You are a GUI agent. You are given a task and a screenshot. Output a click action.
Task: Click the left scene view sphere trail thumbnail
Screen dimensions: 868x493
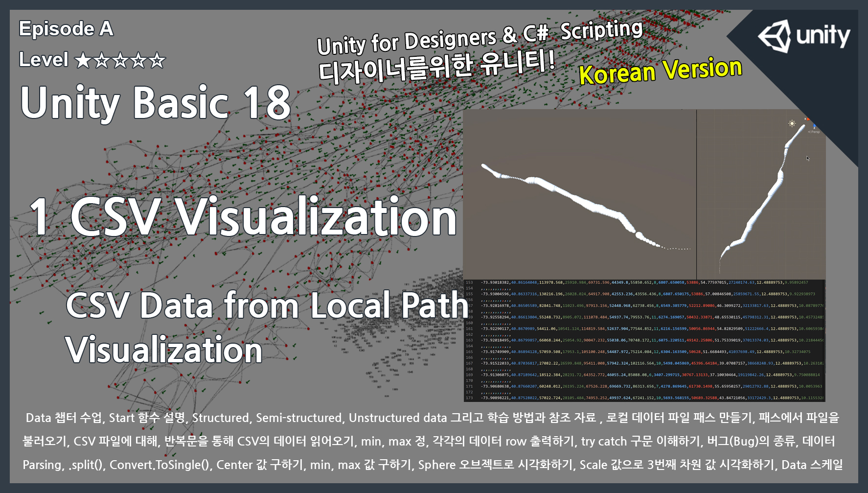pos(580,194)
